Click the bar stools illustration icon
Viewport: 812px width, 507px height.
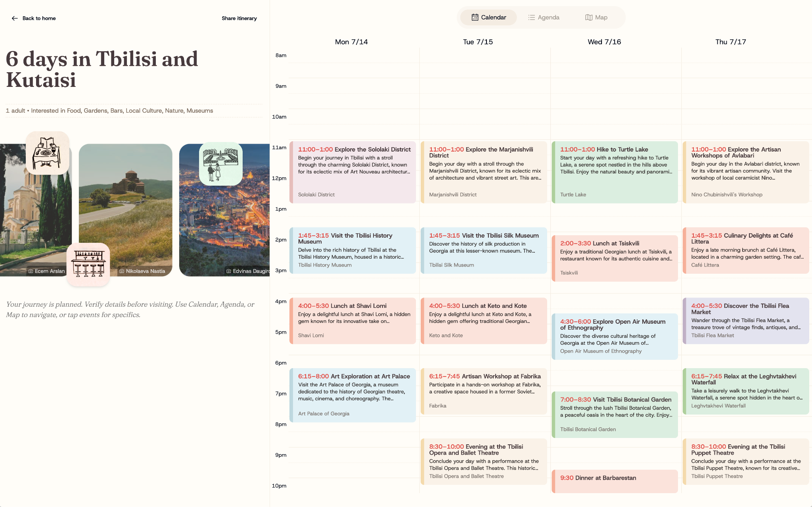[88, 265]
